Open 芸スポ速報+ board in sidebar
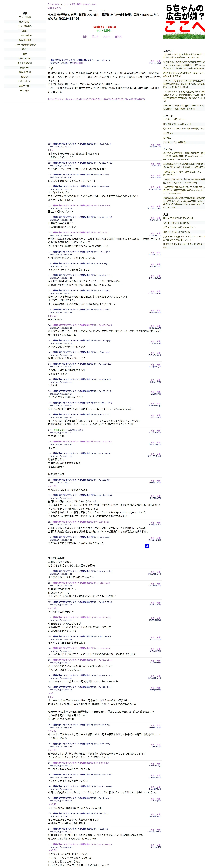The height and width of the screenshot is (868, 205). pos(25,22)
